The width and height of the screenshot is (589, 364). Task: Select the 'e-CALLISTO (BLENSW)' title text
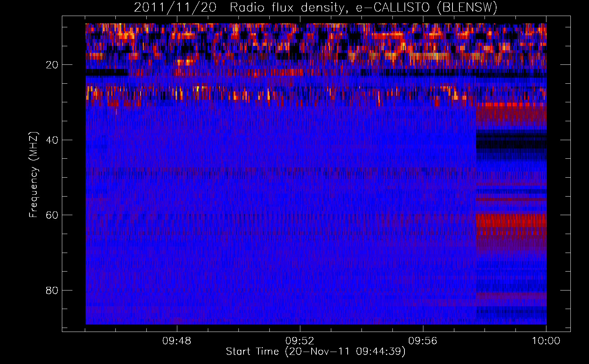pyautogui.click(x=426, y=8)
